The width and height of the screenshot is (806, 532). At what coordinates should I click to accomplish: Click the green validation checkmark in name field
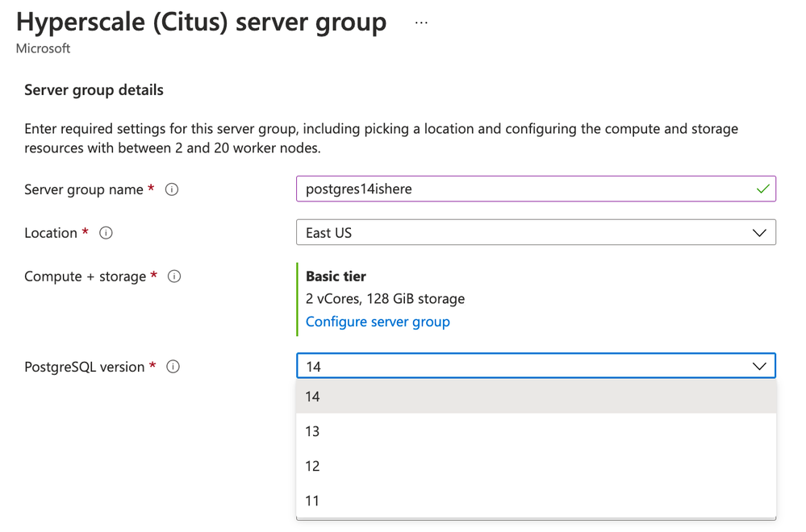pos(762,189)
